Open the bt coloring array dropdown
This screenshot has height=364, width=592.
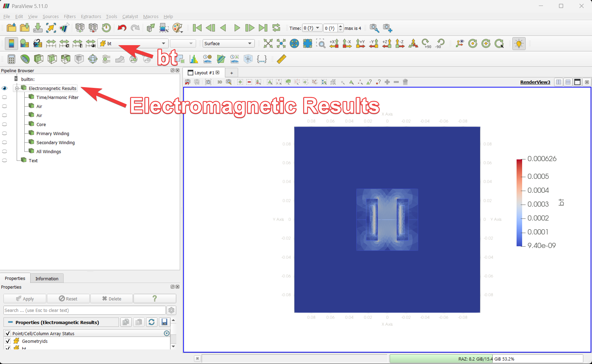(133, 43)
